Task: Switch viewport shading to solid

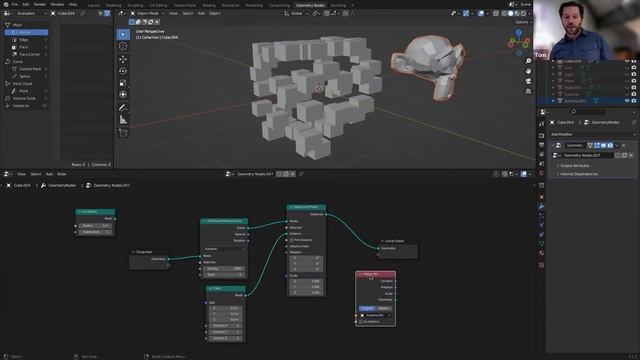Action: pos(510,13)
